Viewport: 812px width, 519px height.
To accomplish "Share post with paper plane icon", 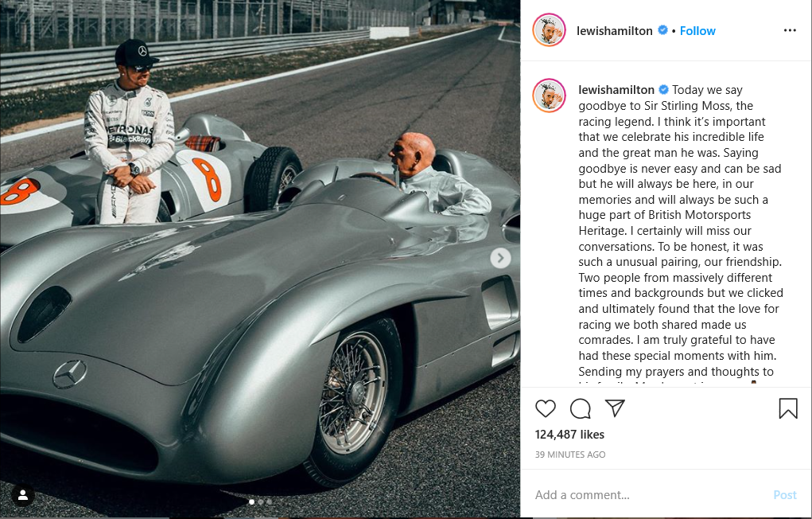I will pyautogui.click(x=615, y=408).
